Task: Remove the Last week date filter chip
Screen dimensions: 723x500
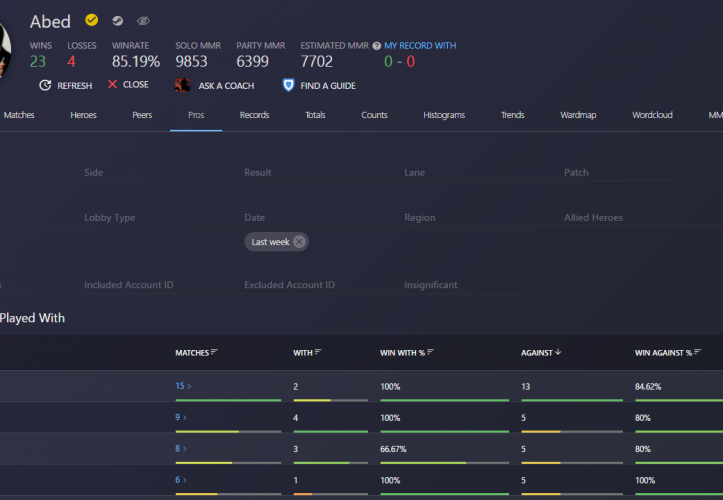Action: point(299,242)
